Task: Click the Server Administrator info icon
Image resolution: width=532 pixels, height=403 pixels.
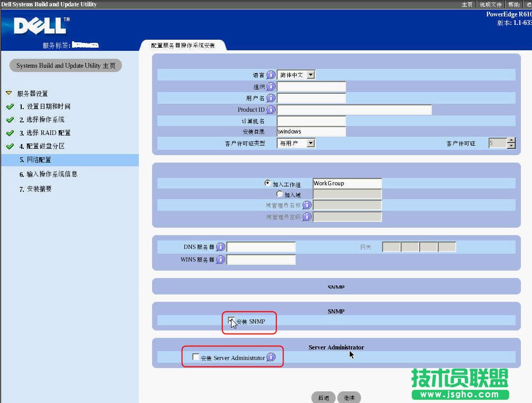Action: (x=271, y=357)
